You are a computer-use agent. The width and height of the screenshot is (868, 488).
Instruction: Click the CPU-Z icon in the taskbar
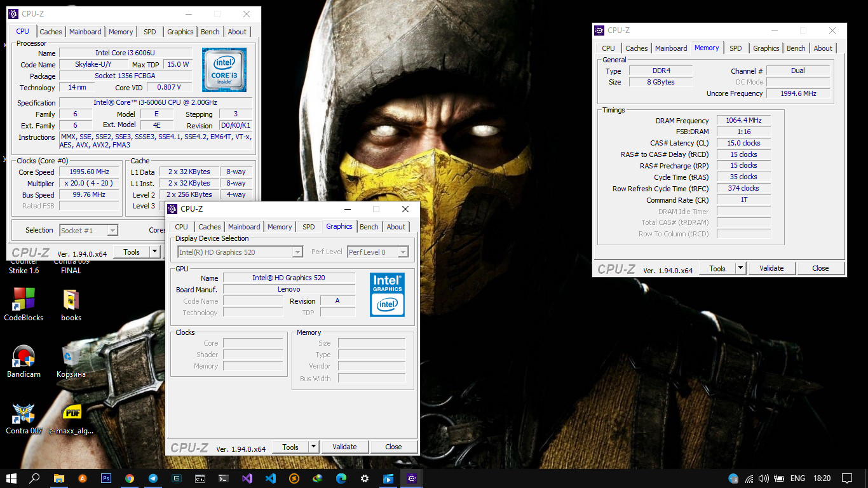point(412,478)
